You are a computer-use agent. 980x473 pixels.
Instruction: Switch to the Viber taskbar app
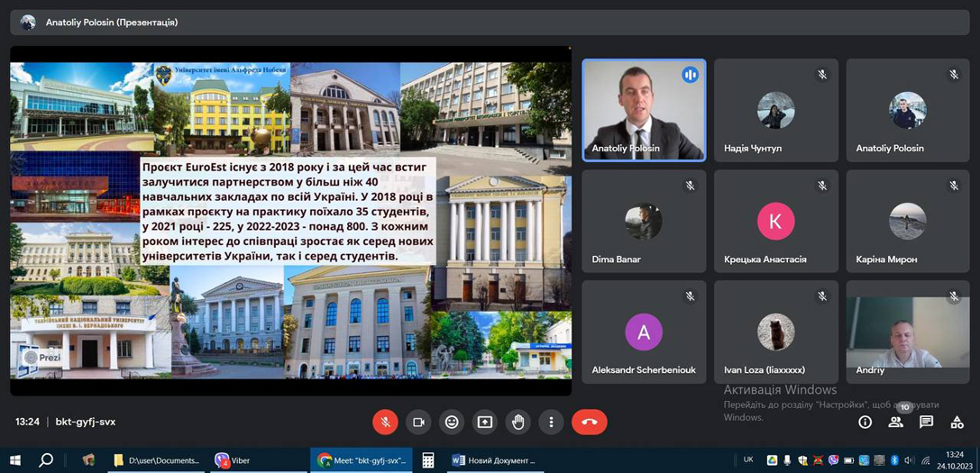(x=233, y=460)
